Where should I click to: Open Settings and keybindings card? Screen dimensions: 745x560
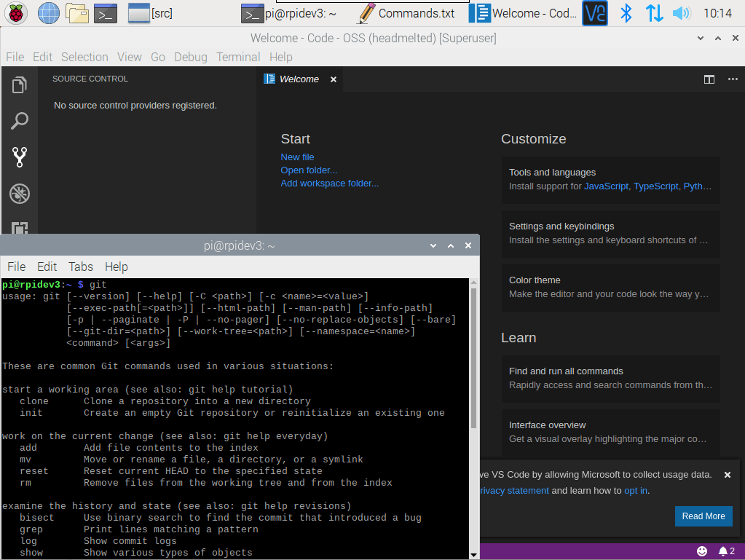(610, 233)
